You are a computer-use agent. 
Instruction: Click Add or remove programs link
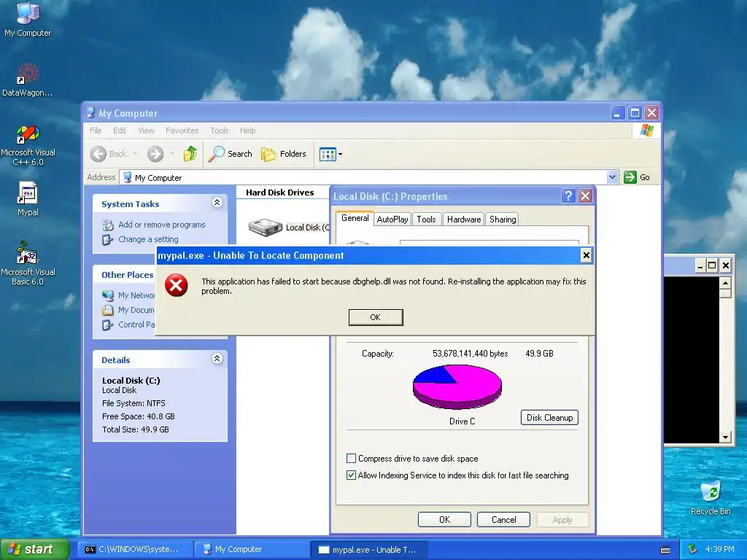point(162,225)
